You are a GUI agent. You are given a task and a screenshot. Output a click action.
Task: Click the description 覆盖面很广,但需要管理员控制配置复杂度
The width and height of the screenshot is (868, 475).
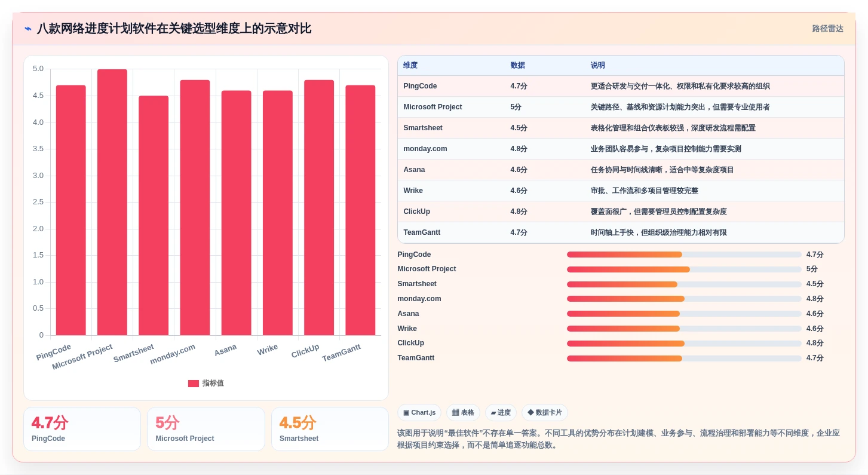click(x=658, y=212)
